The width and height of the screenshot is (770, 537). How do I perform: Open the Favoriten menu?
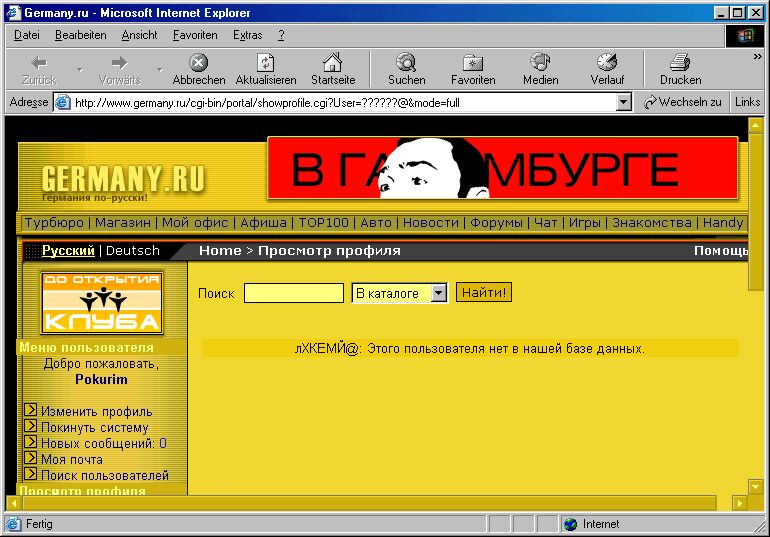[x=195, y=35]
